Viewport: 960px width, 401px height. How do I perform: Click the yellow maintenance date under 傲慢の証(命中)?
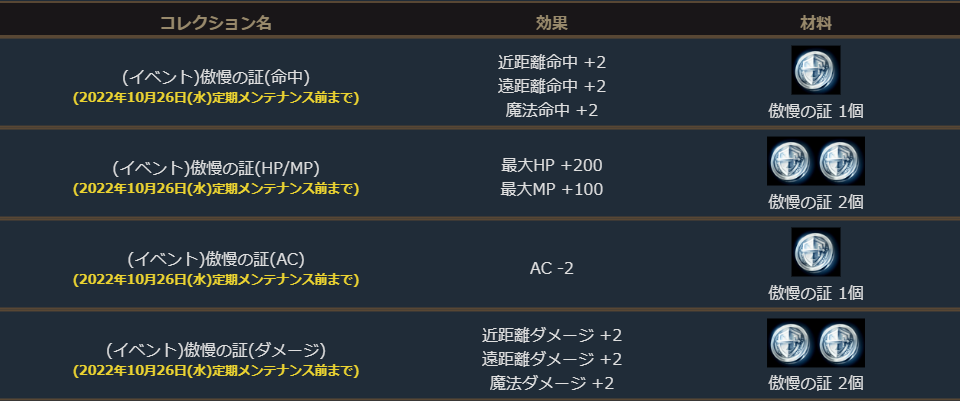[x=215, y=98]
